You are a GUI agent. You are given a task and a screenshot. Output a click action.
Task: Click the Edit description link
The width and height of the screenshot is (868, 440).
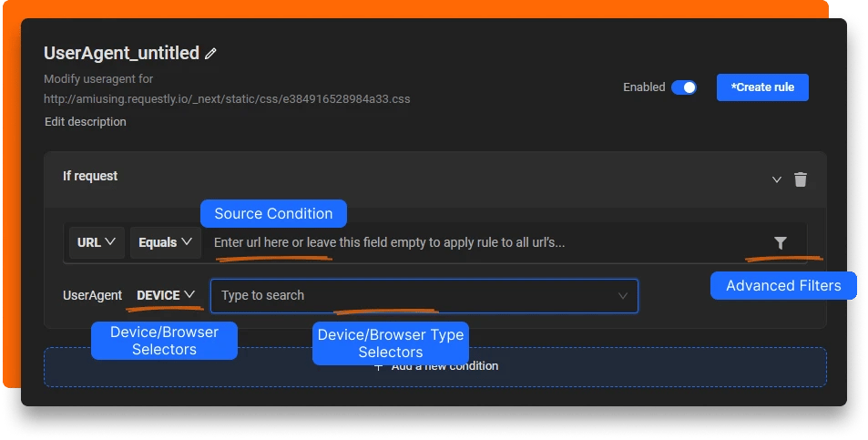click(x=85, y=121)
